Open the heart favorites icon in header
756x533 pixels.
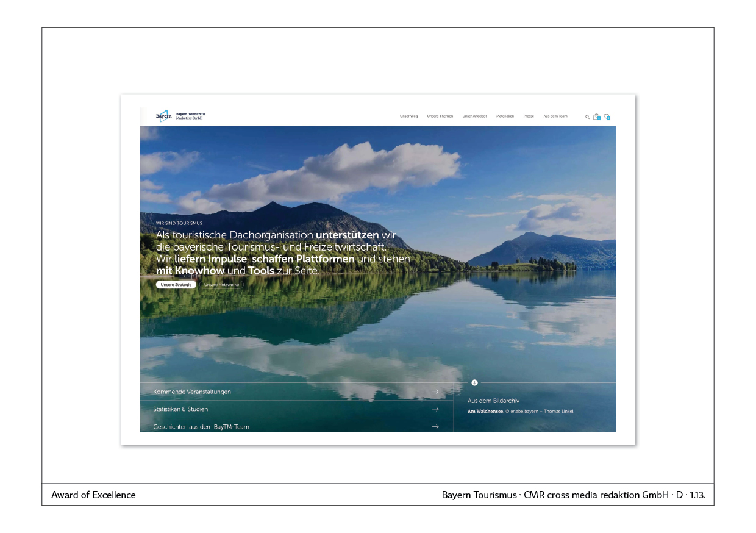point(607,116)
